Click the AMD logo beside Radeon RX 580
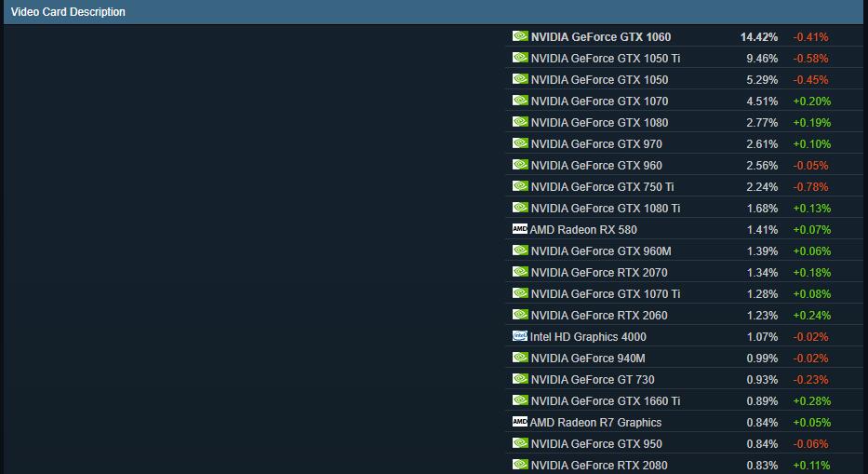Screen dimensions: 868x474 [520, 228]
